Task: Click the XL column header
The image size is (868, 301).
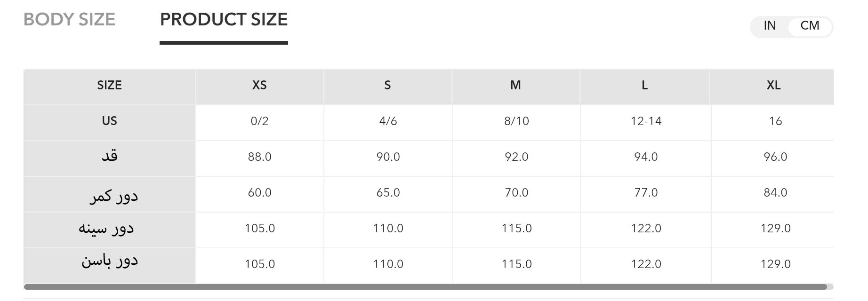Action: (x=773, y=86)
